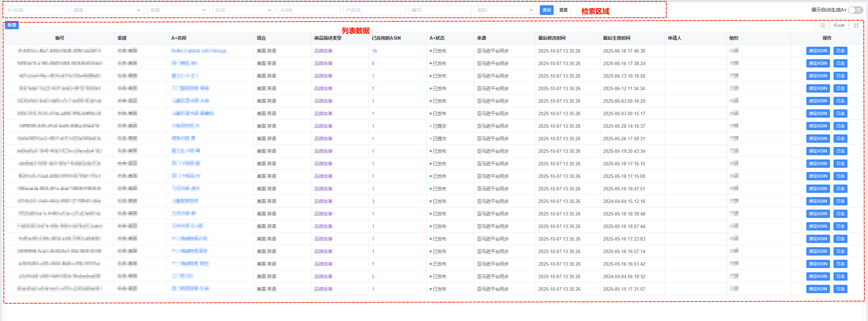Click the ASIN search input field

tap(309, 10)
